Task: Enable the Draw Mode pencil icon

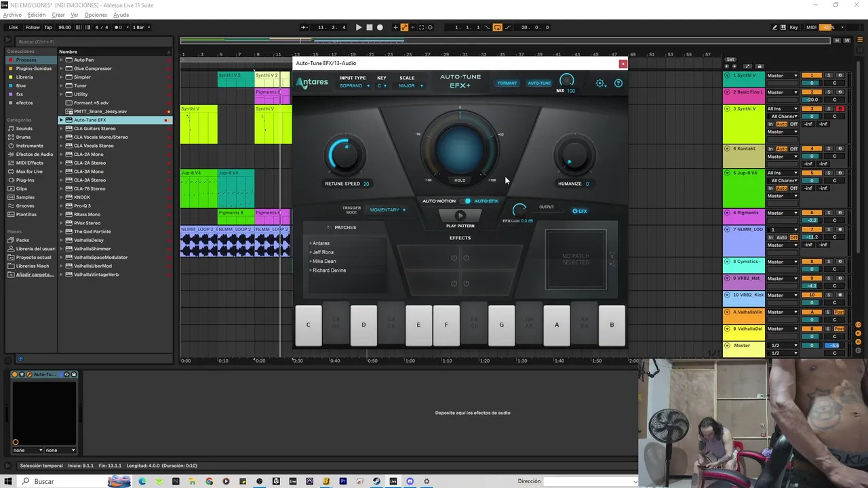Action: pyautogui.click(x=775, y=27)
